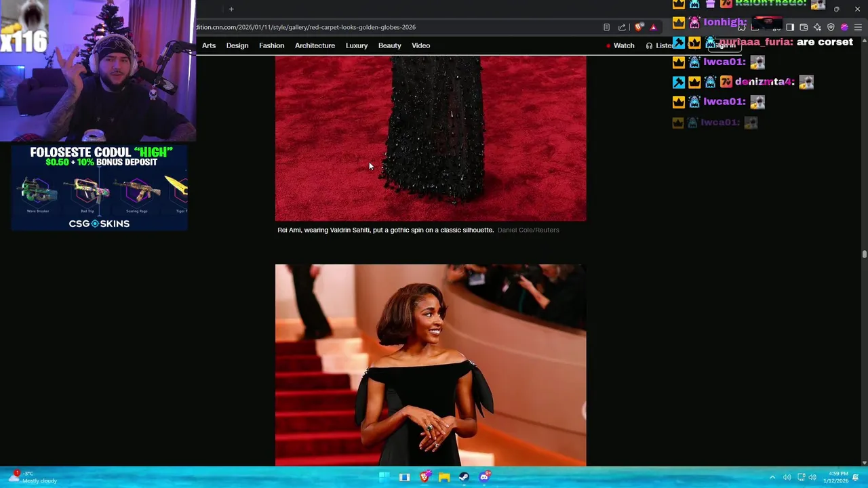Open Brave browser from the taskbar
This screenshot has height=488, width=868.
(425, 477)
